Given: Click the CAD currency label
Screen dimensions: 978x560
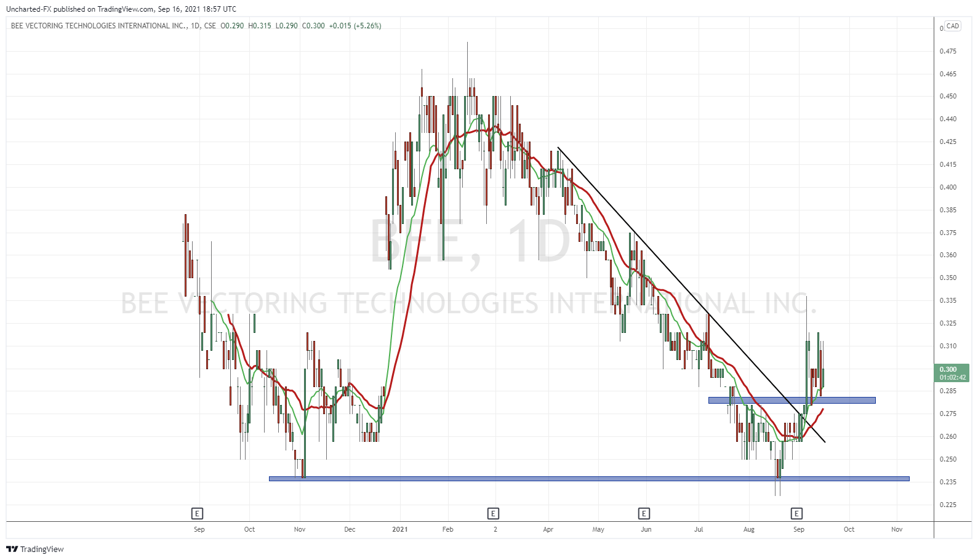Looking at the screenshot, I should (x=953, y=26).
